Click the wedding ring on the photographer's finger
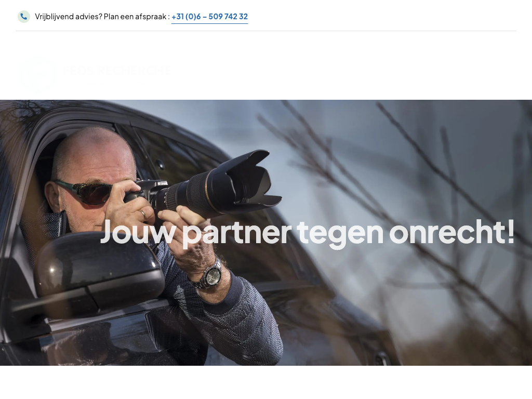Screen dimensions: 532x399 coord(143,215)
